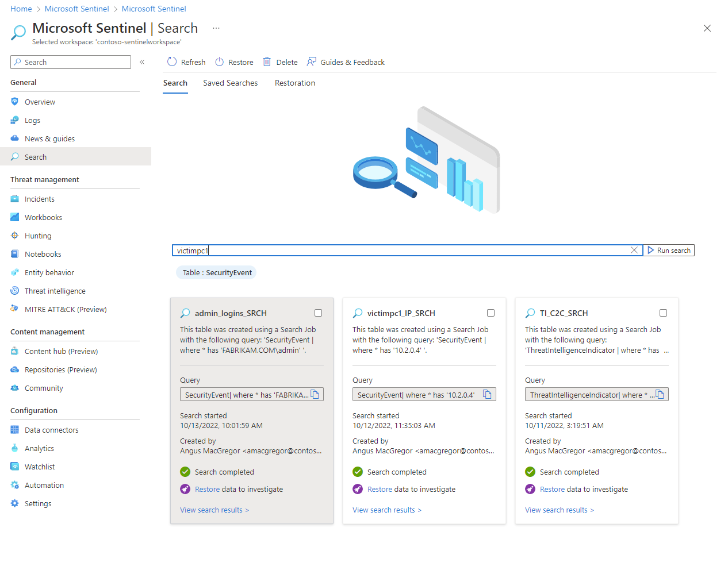The height and width of the screenshot is (570, 728).
Task: Run search for victimpc1
Action: coord(669,250)
